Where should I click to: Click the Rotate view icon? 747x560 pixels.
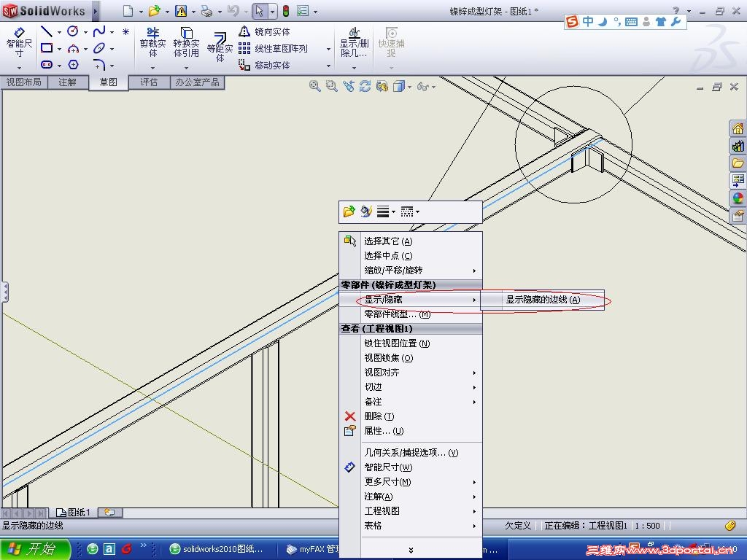[x=365, y=86]
